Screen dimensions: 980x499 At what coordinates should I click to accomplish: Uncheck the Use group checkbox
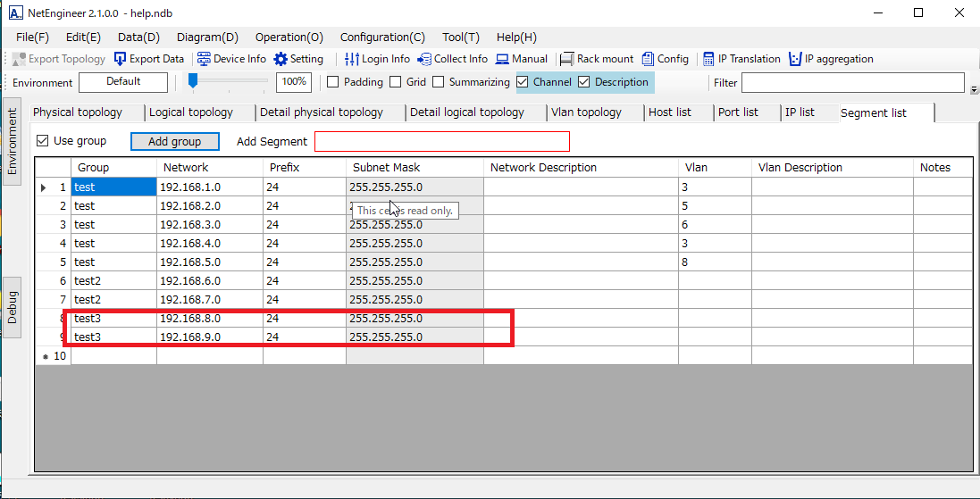(43, 141)
